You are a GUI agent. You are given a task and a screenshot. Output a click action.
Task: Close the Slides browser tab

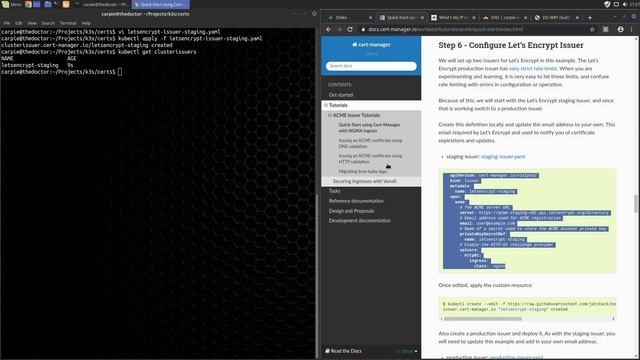[370, 18]
